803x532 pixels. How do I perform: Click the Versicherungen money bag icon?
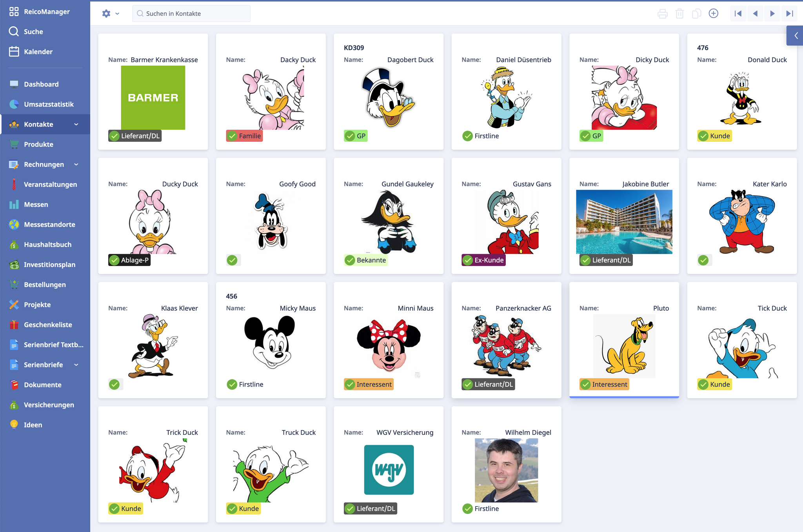coord(14,405)
